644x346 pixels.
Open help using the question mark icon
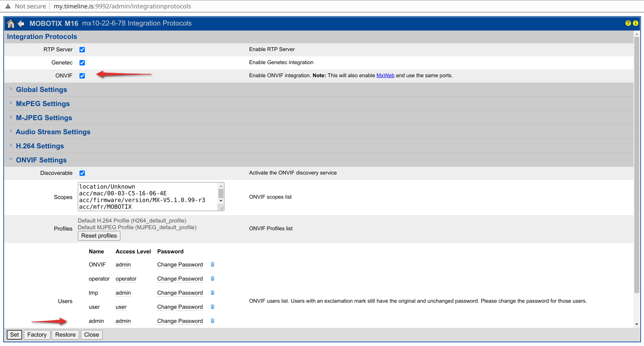pyautogui.click(x=628, y=23)
